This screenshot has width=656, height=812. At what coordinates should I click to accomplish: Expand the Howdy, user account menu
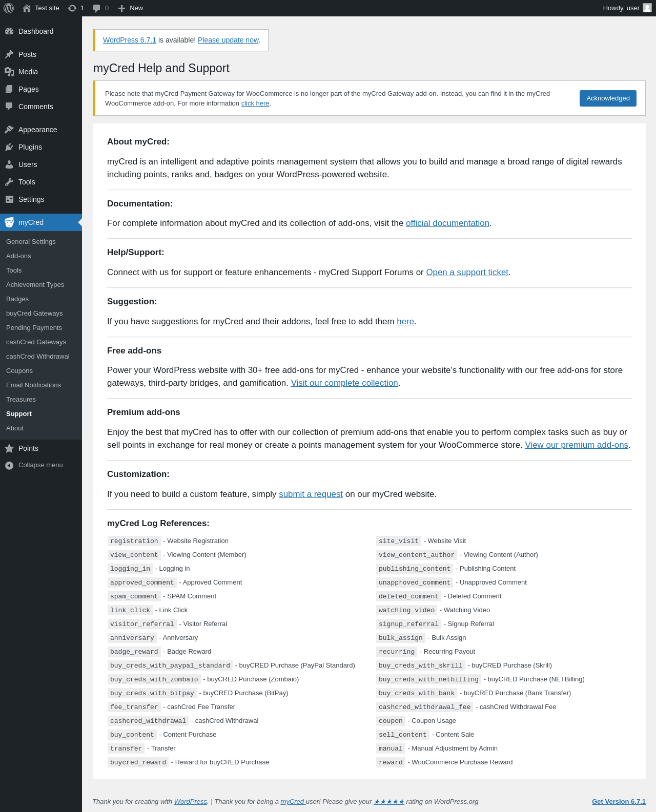(x=627, y=8)
